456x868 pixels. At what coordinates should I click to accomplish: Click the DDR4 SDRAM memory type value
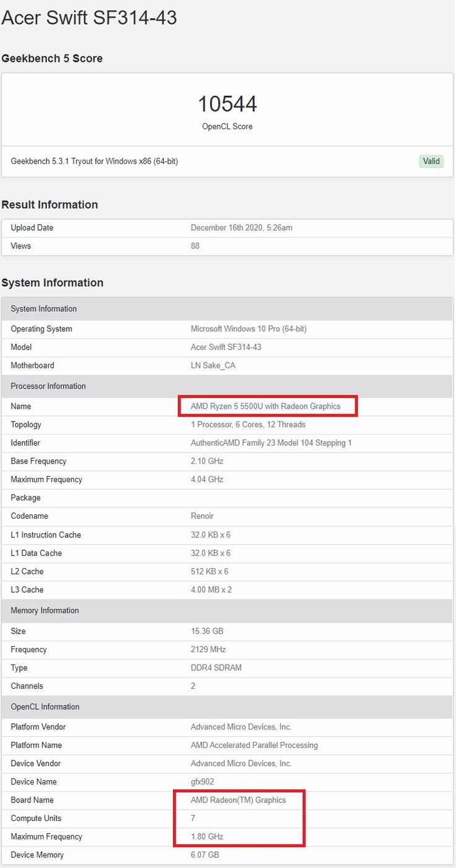pyautogui.click(x=216, y=668)
